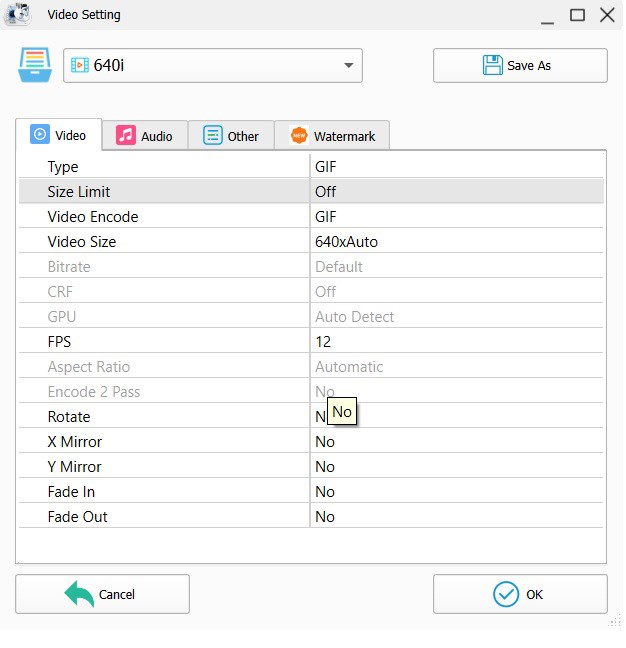The width and height of the screenshot is (626, 648).
Task: Switch to the Audio tab
Action: [x=145, y=136]
